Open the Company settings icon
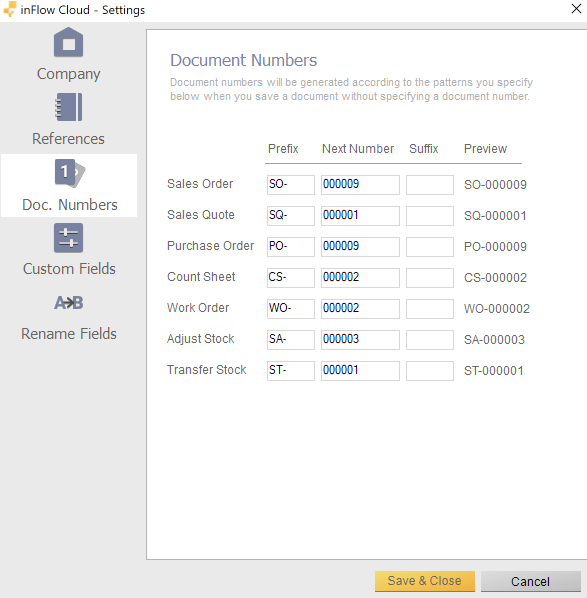Screen dimensions: 587x598 (68, 42)
